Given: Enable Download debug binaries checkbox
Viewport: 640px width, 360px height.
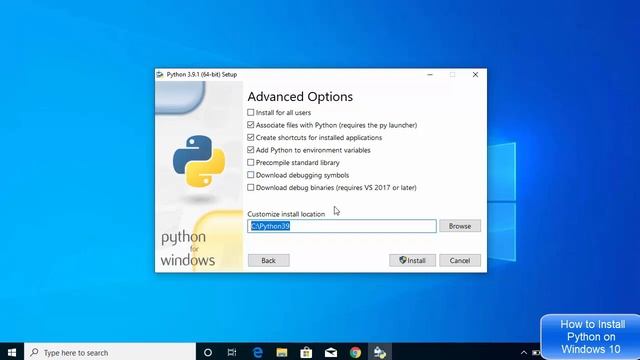Looking at the screenshot, I should [251, 187].
